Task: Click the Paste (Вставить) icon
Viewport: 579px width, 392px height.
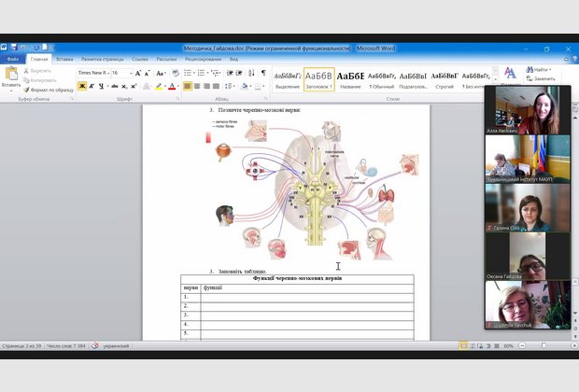Action: coord(11,75)
